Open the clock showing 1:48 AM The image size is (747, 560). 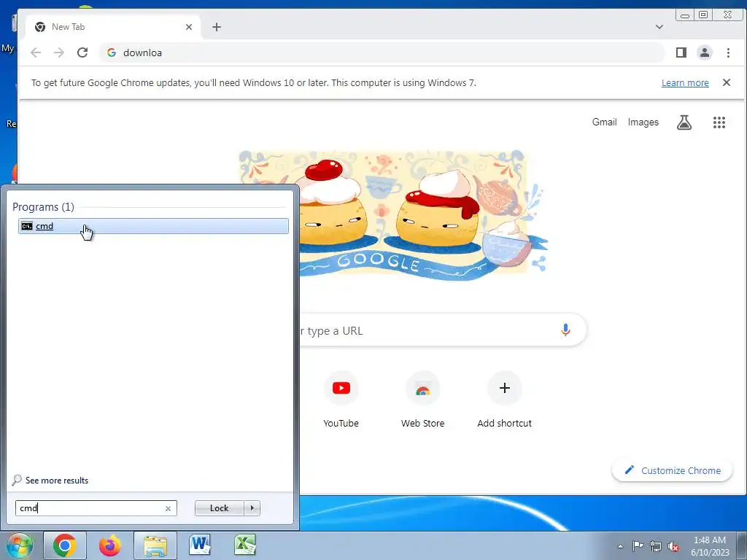[710, 546]
